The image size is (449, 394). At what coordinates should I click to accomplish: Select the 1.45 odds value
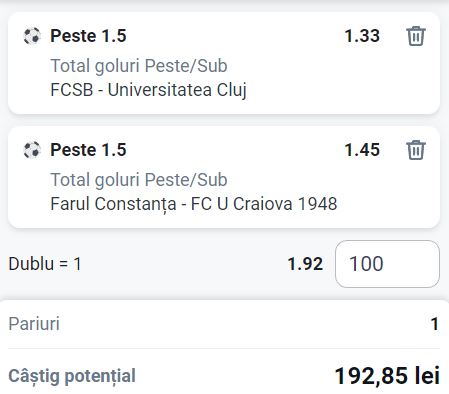(x=362, y=150)
